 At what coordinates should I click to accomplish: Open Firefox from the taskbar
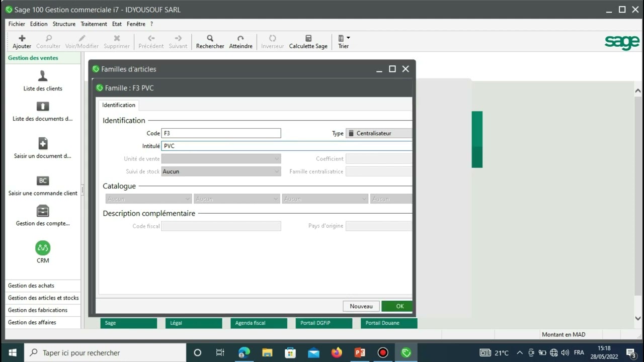337,352
